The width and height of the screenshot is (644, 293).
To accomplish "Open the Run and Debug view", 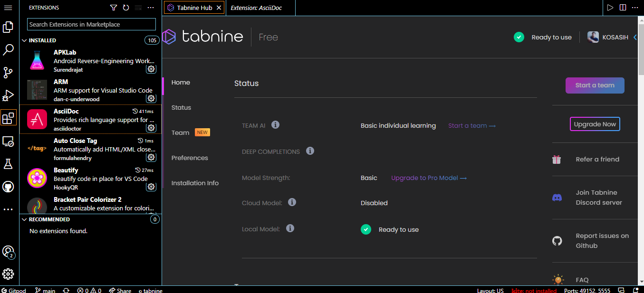I will 8,95.
